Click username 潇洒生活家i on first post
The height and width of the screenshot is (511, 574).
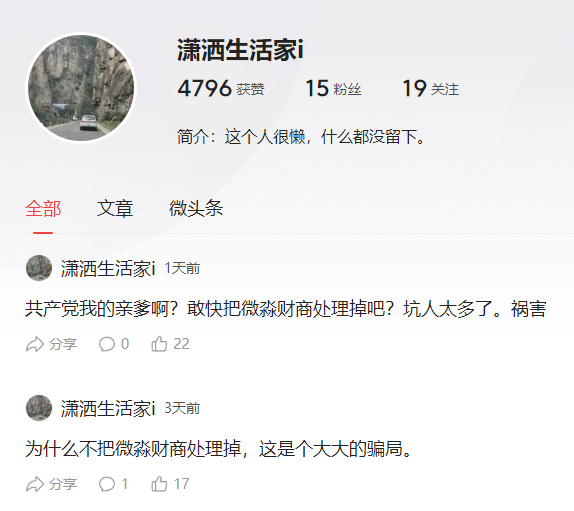tap(108, 268)
